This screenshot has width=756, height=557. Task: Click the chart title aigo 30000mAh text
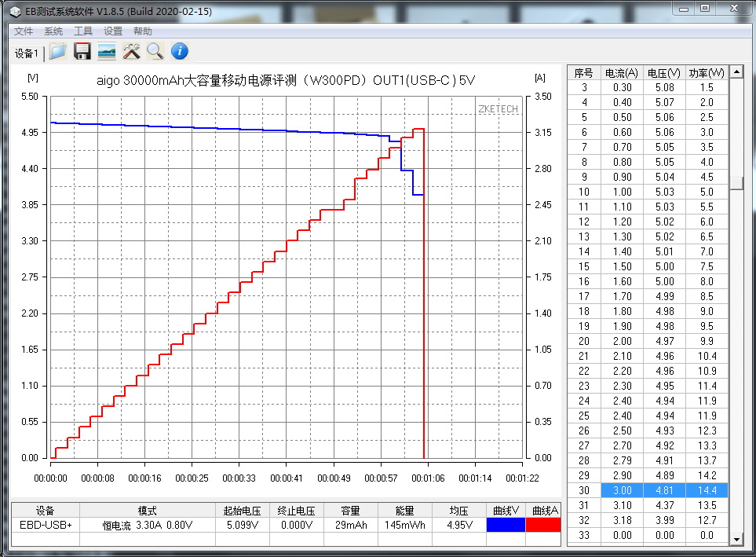tap(286, 80)
